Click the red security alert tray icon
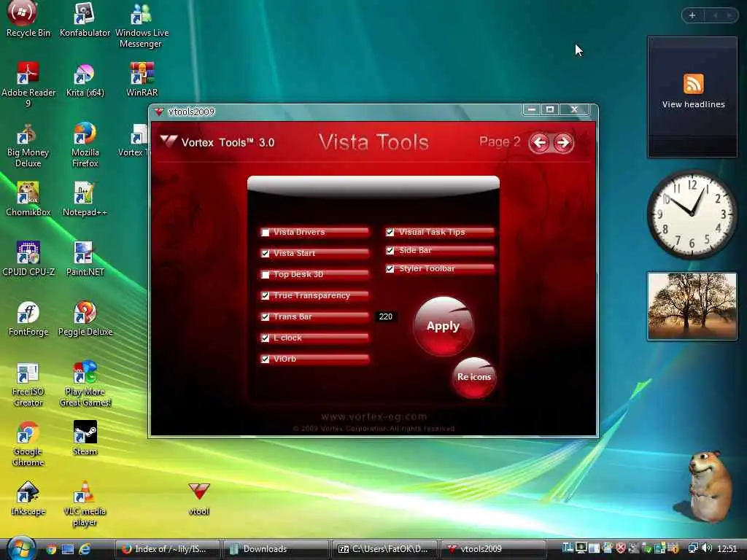The height and width of the screenshot is (560, 747). pyautogui.click(x=621, y=548)
